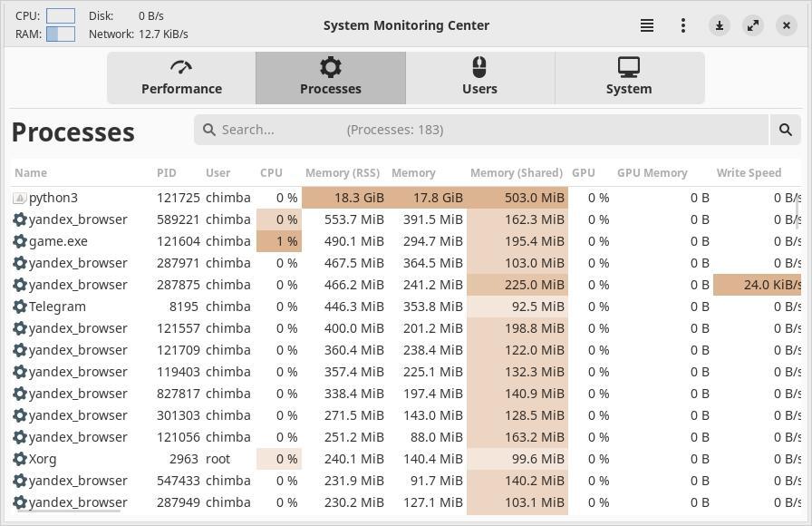Click the download arrow header button
Viewport: 812px width, 526px height.
(720, 25)
